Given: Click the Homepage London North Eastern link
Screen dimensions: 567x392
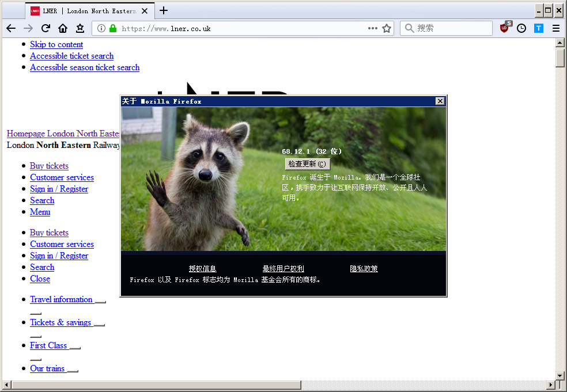Looking at the screenshot, I should pos(63,134).
